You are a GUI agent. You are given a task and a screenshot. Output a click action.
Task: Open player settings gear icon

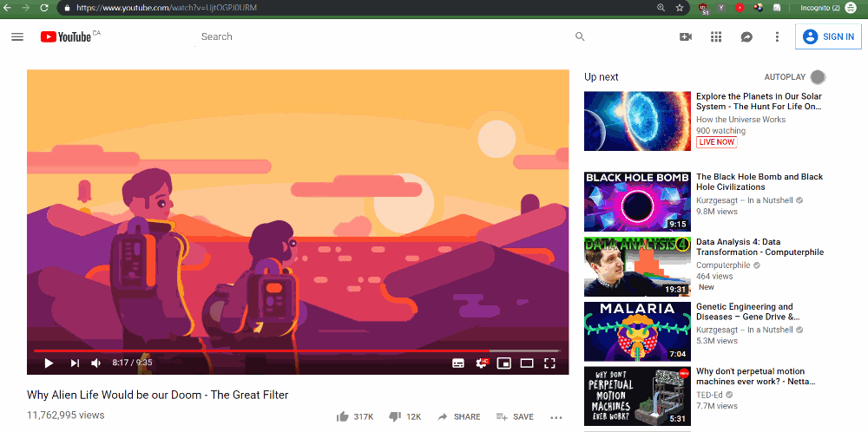point(482,363)
